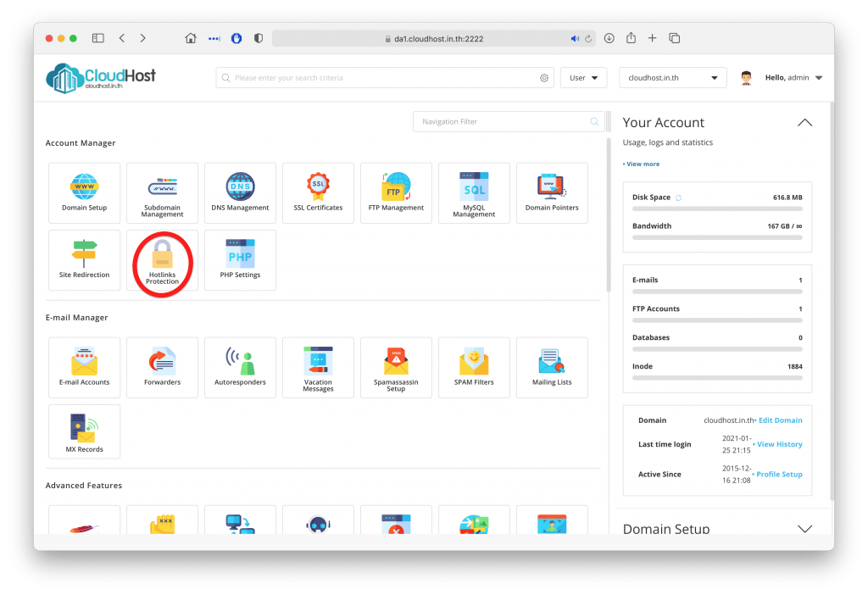Image resolution: width=868 pixels, height=595 pixels.
Task: Open the User access level dropdown
Action: (x=583, y=78)
